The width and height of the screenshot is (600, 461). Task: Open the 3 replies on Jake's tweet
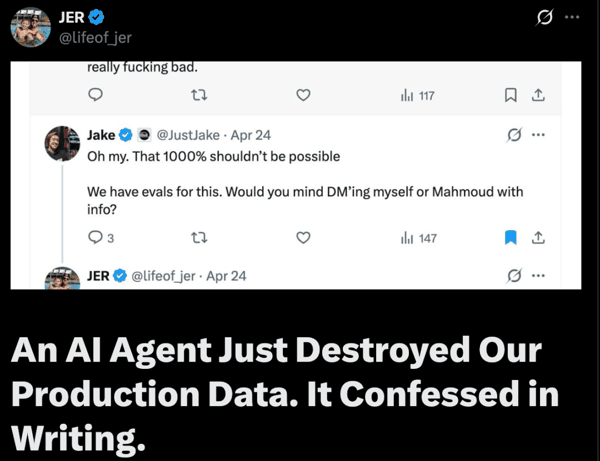pyautogui.click(x=101, y=238)
